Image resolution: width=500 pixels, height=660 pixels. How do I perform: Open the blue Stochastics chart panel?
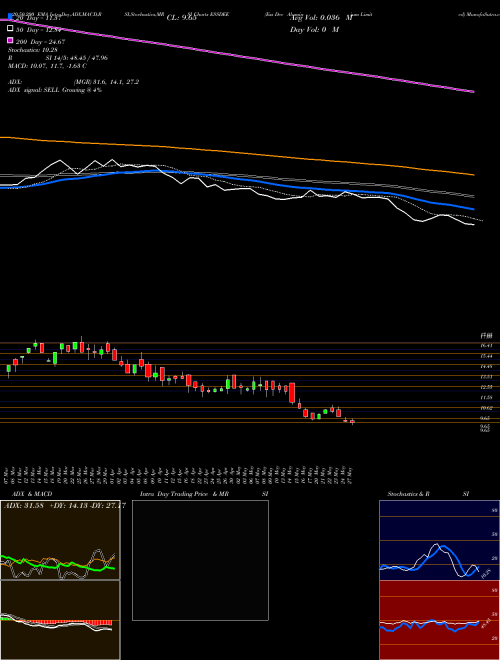(x=439, y=540)
